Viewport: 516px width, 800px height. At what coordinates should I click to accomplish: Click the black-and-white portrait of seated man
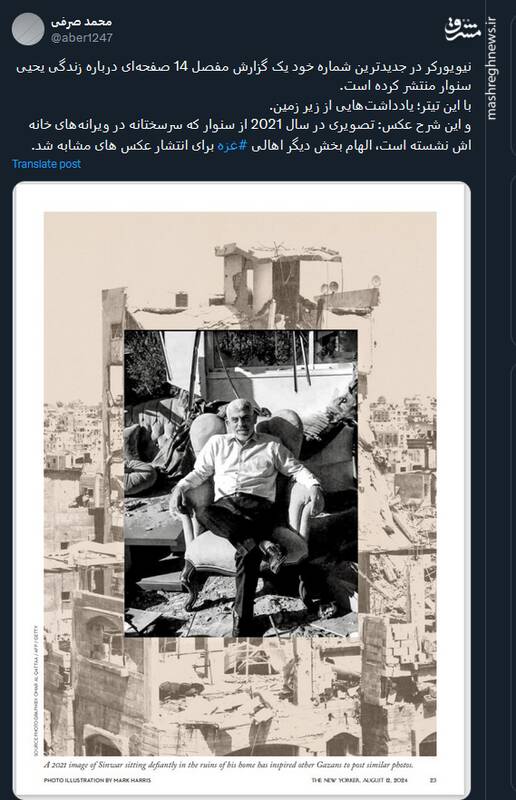241,483
